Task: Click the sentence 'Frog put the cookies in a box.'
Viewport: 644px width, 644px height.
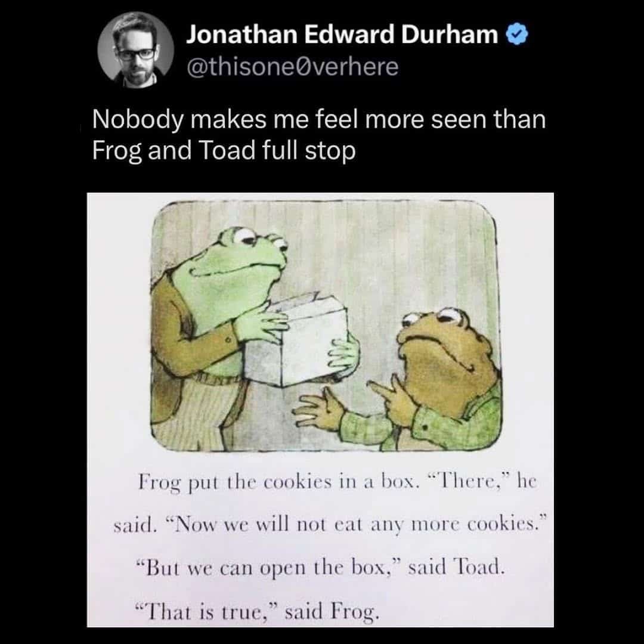Action: tap(279, 482)
